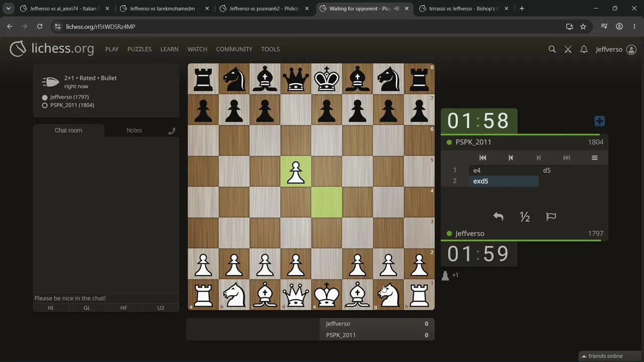Select the white pawn on d5
Viewport: 644px width, 362px height.
coord(296,171)
